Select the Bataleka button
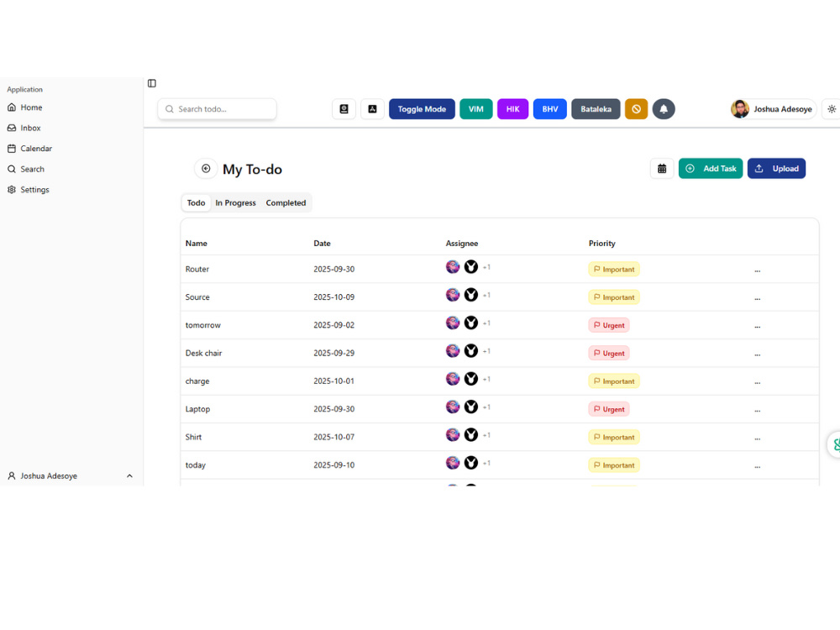This screenshot has width=840, height=630. (596, 108)
